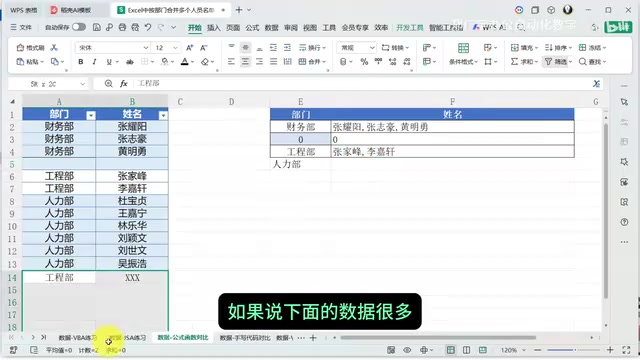Image resolution: width=640 pixels, height=360 pixels.
Task: Open the font name dropdown 宋体
Action: click(146, 48)
